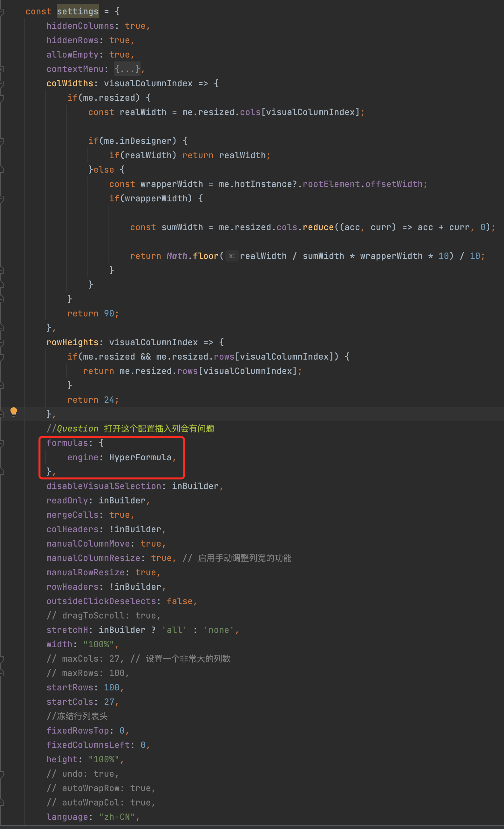Click wrapperWidth in const declaration
This screenshot has width=504, height=829.
[x=172, y=184]
